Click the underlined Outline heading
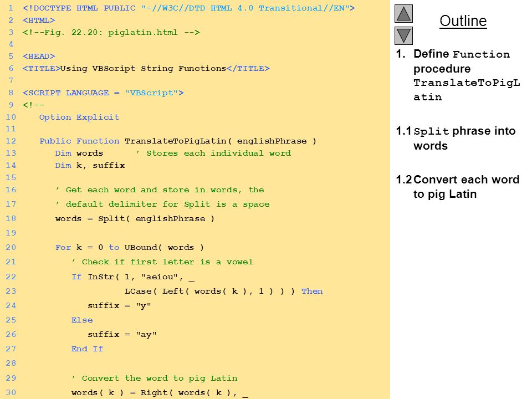This screenshot has width=532, height=399. (x=463, y=21)
